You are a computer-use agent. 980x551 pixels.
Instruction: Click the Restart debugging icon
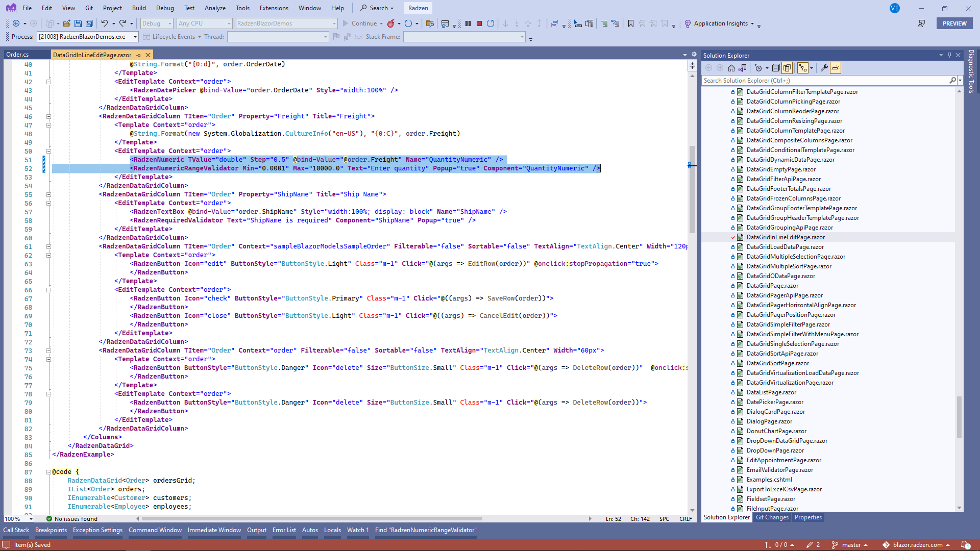(491, 23)
